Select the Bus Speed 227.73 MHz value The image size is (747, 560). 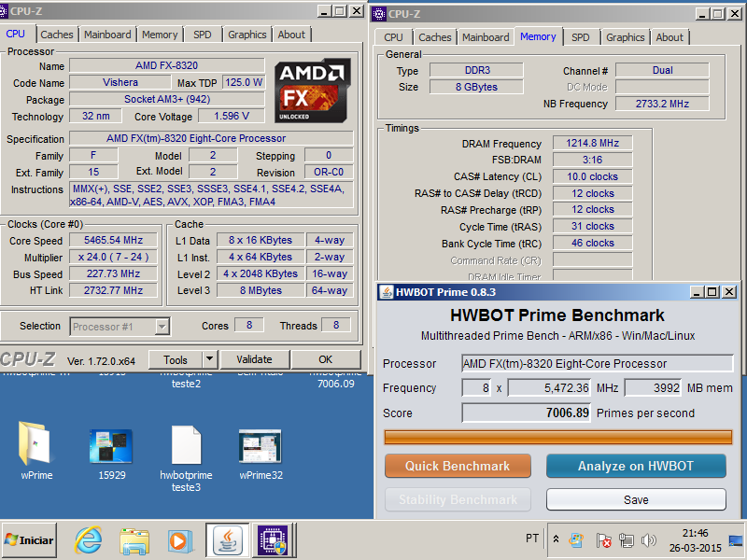click(x=113, y=273)
